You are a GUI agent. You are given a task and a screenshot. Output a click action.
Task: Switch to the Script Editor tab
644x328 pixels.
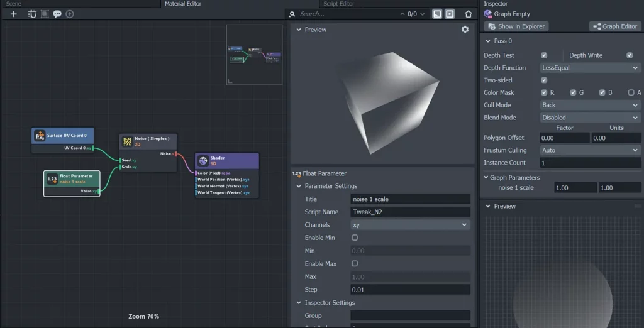tap(338, 4)
